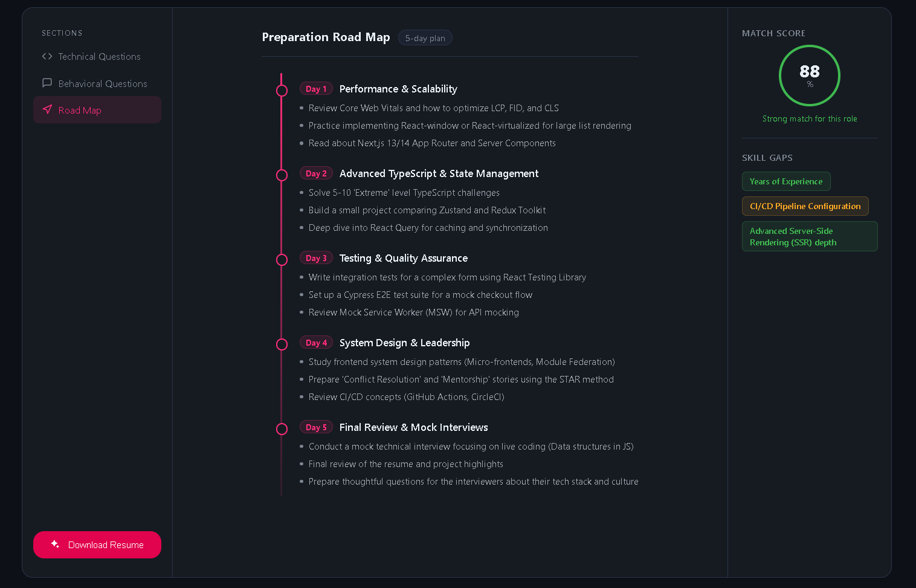The height and width of the screenshot is (588, 916).
Task: Click 'Review Mock Service Worker (MSW)' text
Action: pos(413,312)
